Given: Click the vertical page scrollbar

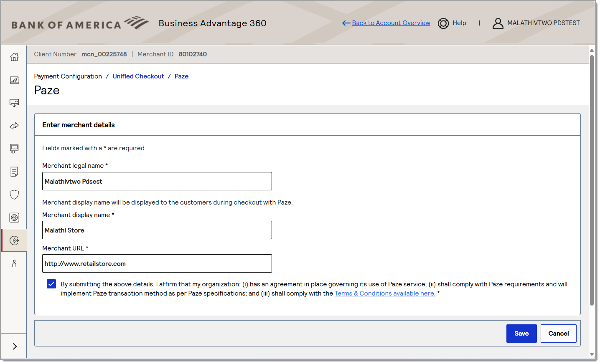Looking at the screenshot, I should point(592,179).
